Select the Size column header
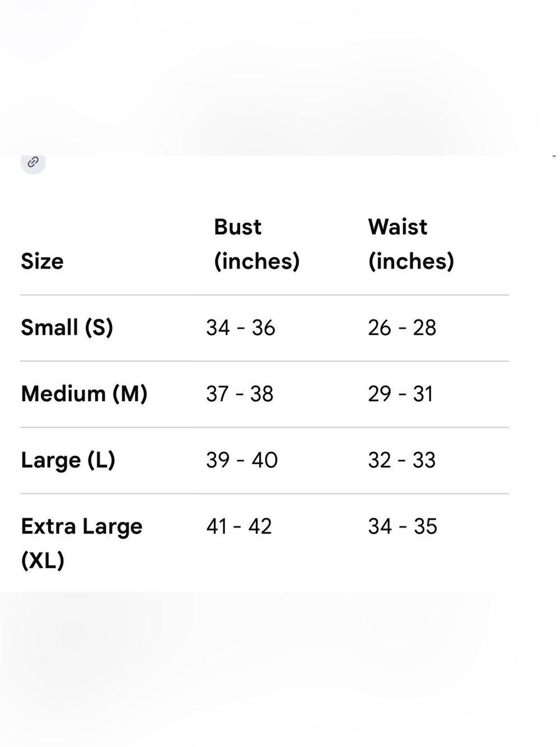 [43, 261]
